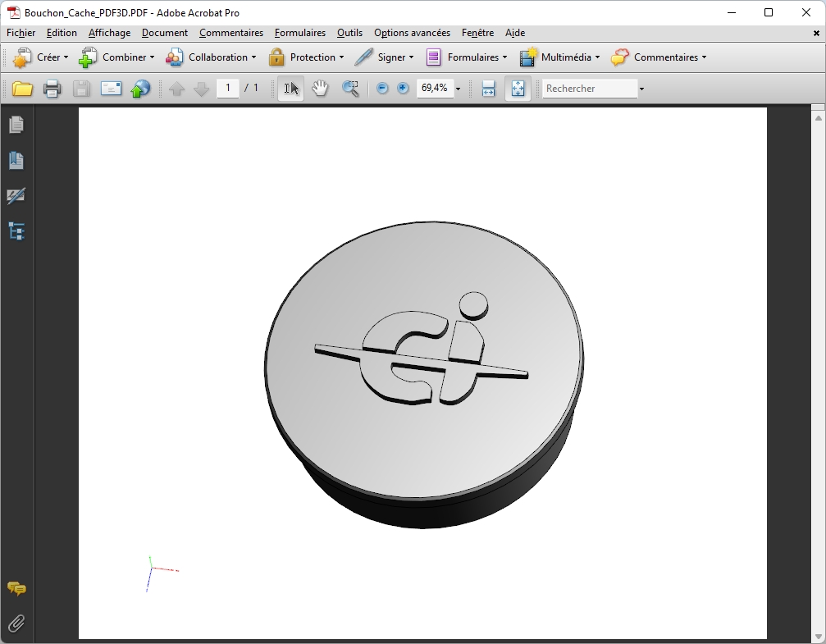Open the Model Tree panel icon

point(16,231)
